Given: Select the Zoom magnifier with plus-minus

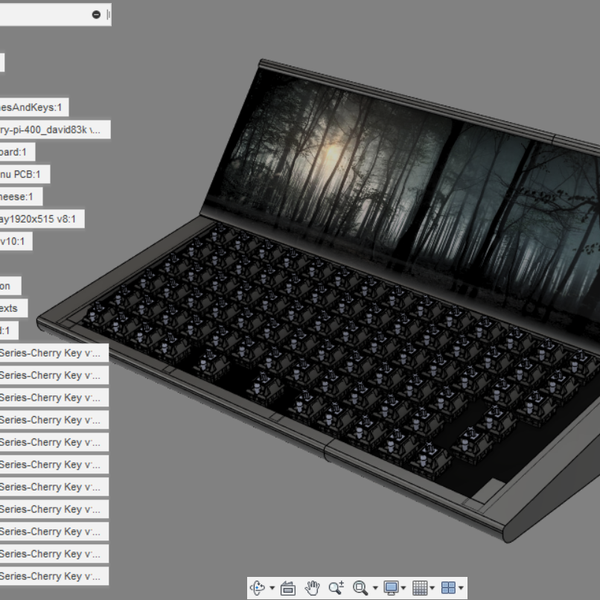Looking at the screenshot, I should [336, 588].
